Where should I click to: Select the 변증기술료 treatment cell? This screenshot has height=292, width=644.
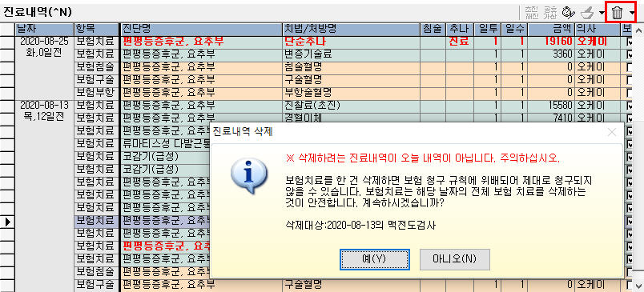point(351,54)
